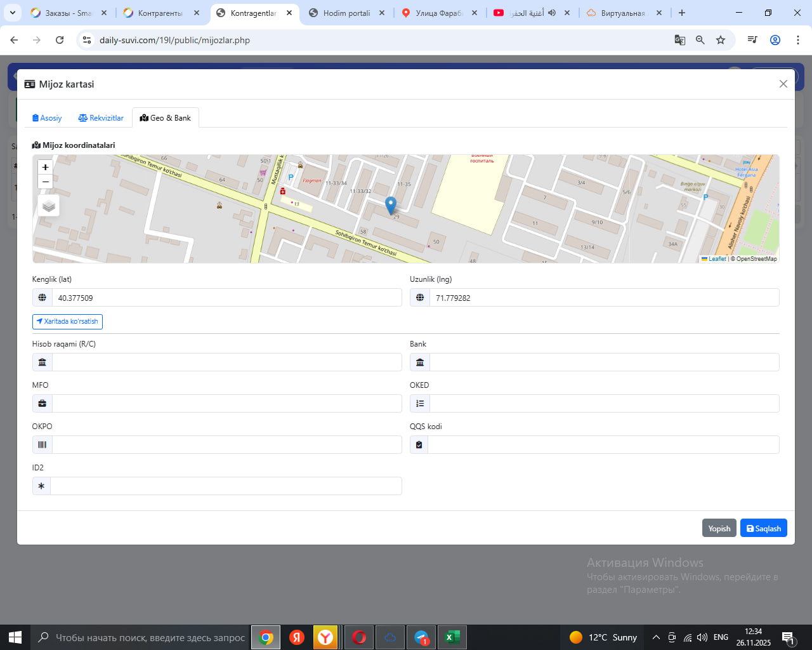Switch to the Asosiy tab
This screenshot has height=650, width=812.
pos(47,118)
